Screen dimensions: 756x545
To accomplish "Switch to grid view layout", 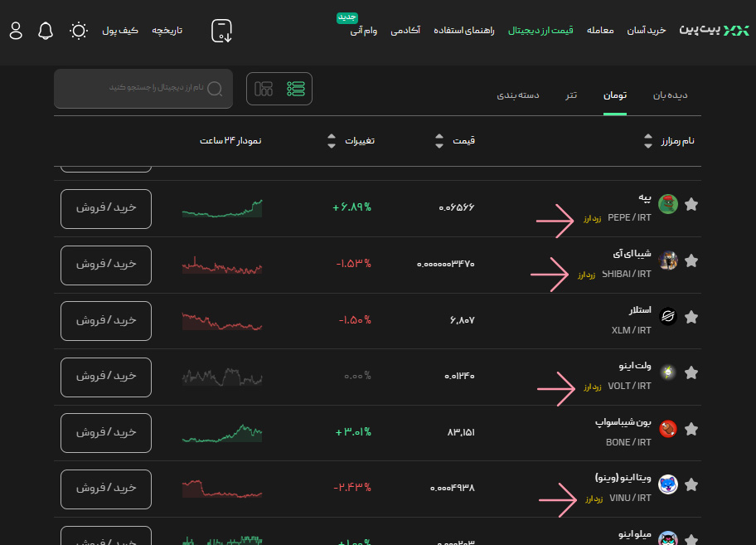I will coord(264,89).
